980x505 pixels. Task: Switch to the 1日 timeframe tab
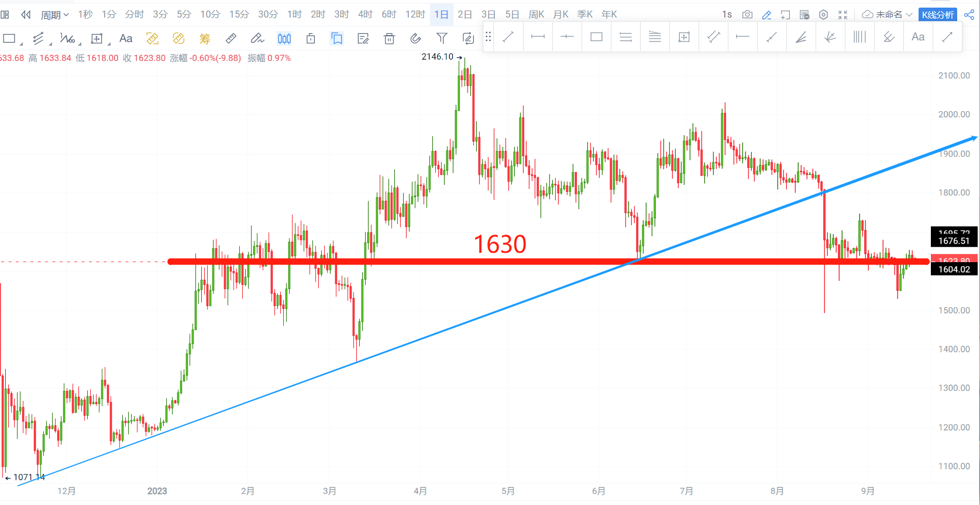[x=441, y=15]
